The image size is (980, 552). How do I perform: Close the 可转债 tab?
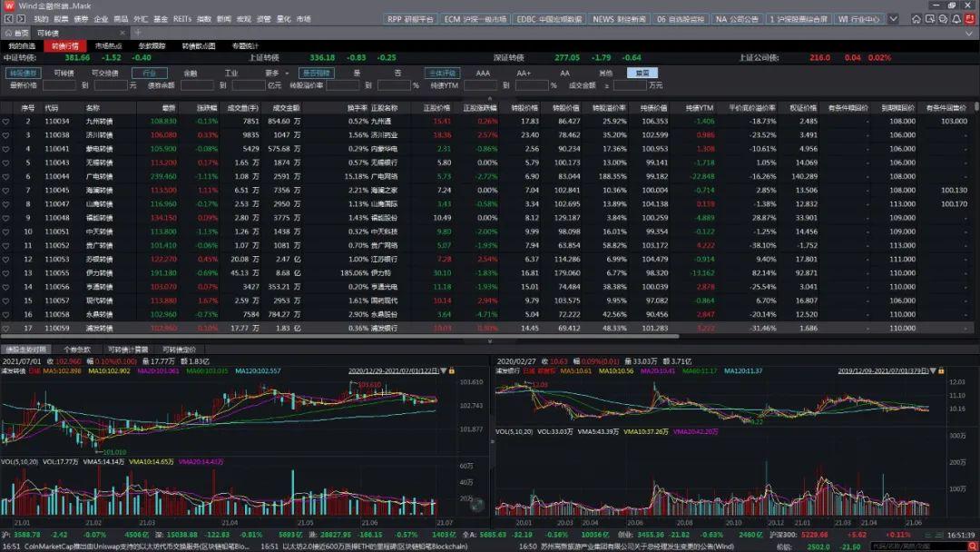pos(122,33)
